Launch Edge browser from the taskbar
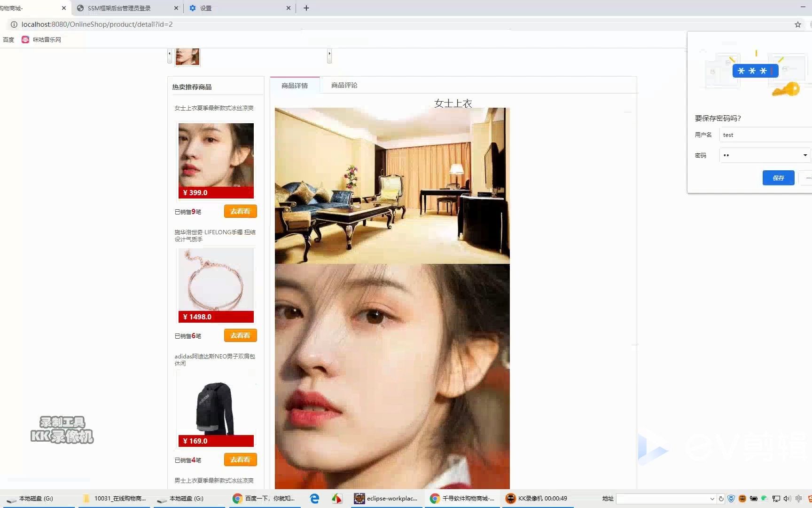 [x=314, y=499]
